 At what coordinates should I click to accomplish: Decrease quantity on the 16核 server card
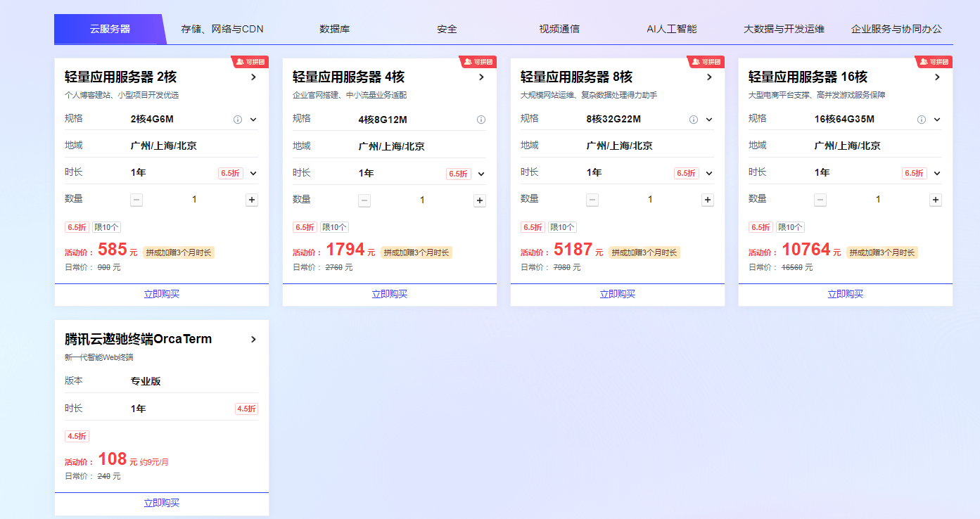coord(820,200)
